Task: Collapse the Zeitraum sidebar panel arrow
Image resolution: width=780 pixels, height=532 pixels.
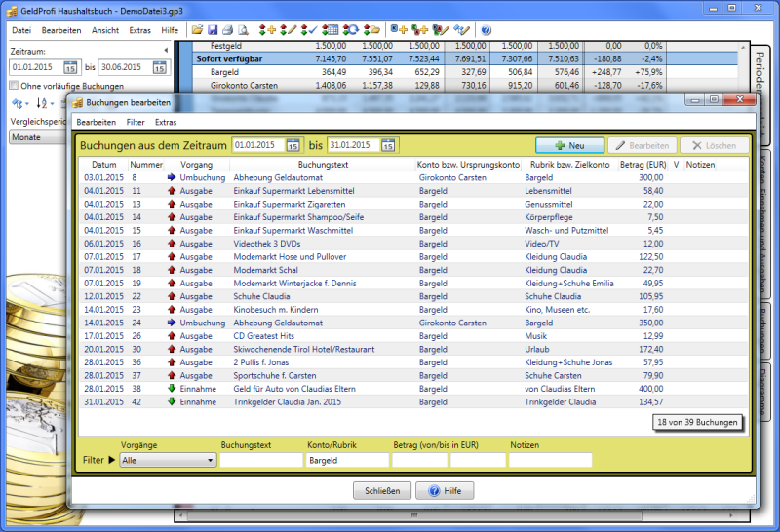Action: point(167,51)
